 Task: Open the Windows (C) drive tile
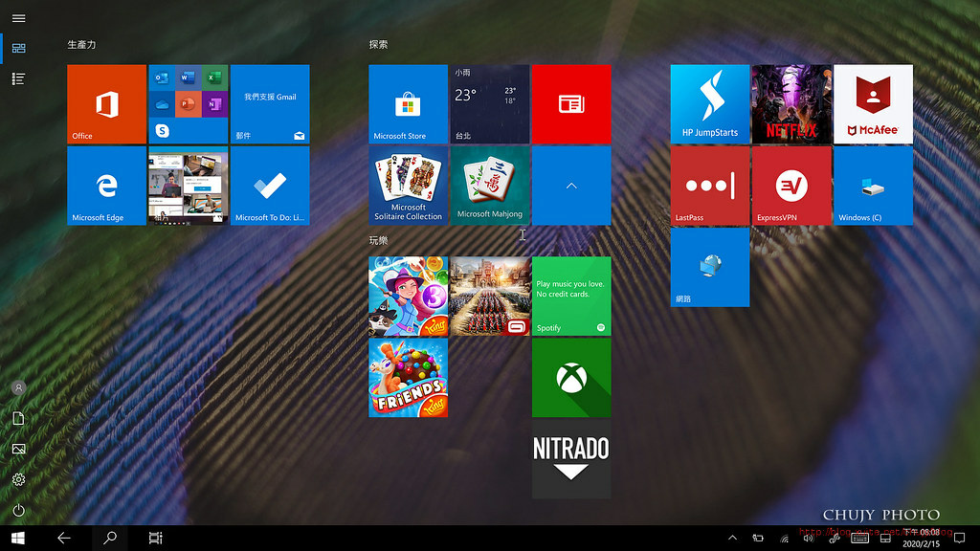pos(873,186)
